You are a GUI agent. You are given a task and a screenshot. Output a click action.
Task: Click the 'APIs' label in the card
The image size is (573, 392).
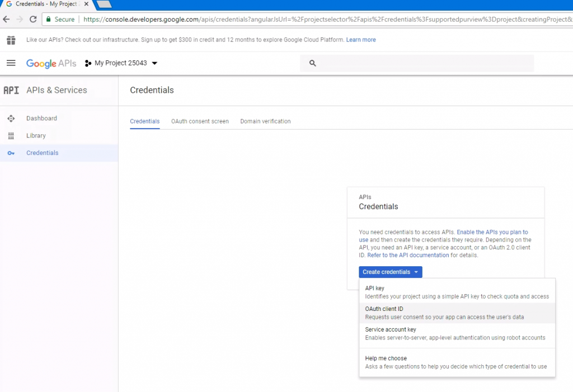tap(365, 197)
